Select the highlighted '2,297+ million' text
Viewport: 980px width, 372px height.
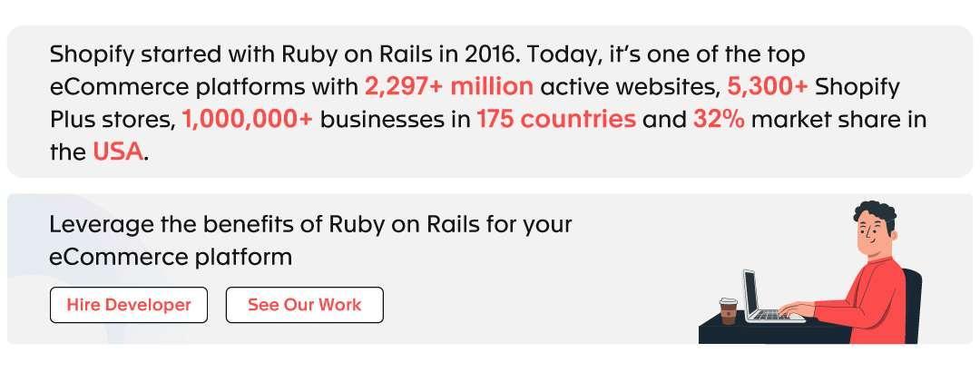tap(448, 87)
